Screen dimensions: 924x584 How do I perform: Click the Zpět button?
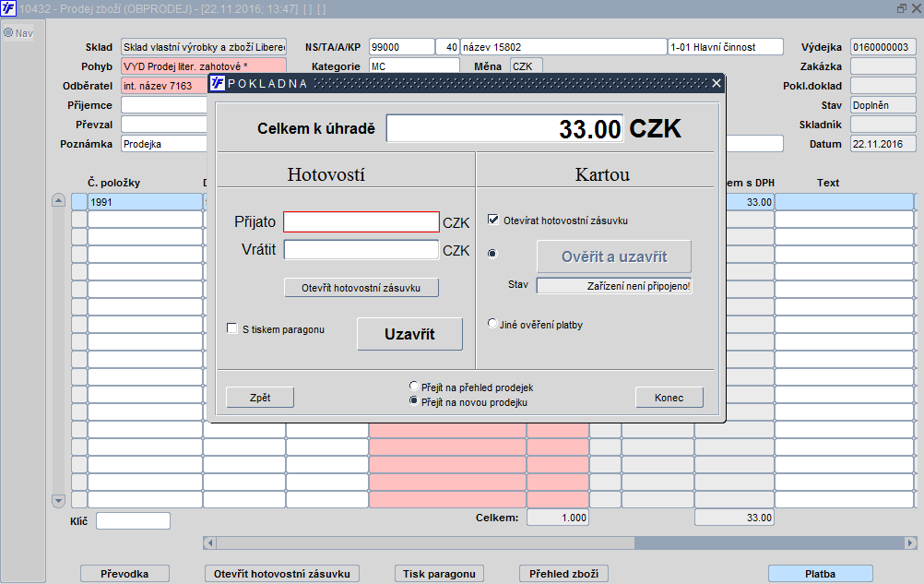point(260,398)
